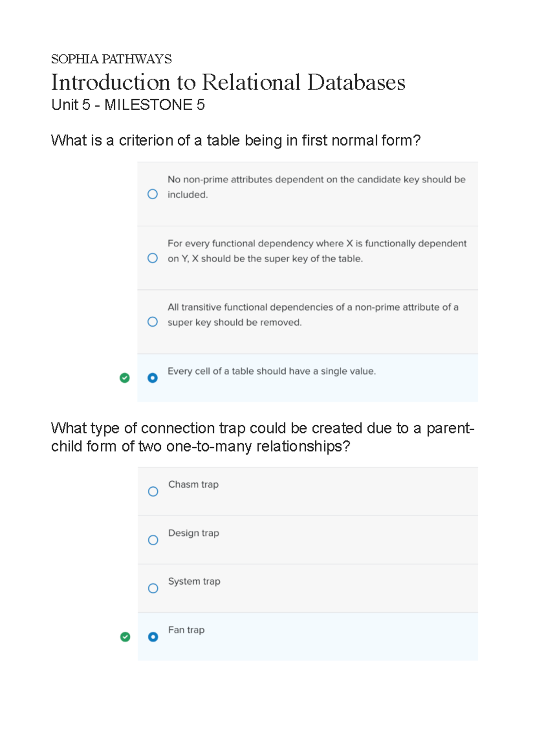Click 'Every cell of a table should have' text
The width and height of the screenshot is (535, 756).
272,371
